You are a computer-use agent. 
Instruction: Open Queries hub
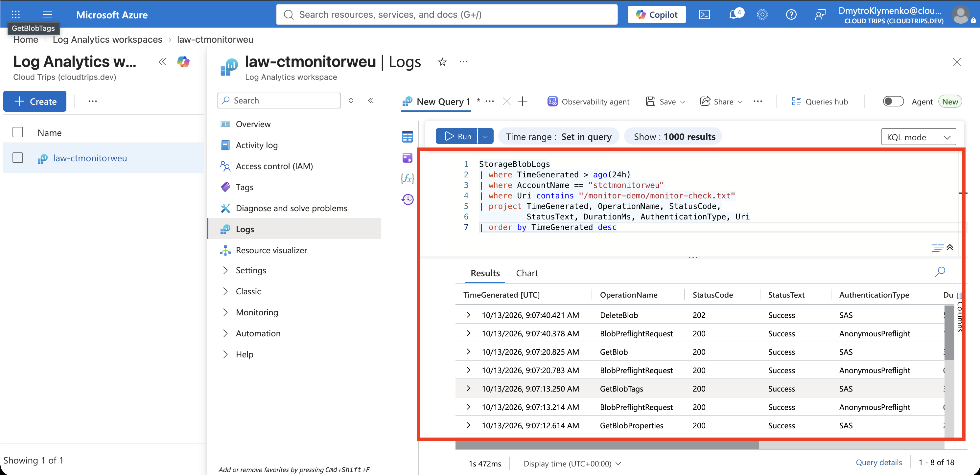click(819, 101)
